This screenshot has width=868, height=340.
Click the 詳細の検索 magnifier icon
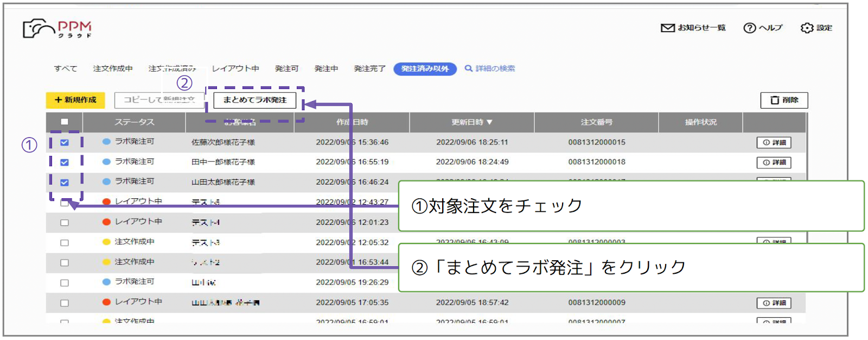point(469,68)
